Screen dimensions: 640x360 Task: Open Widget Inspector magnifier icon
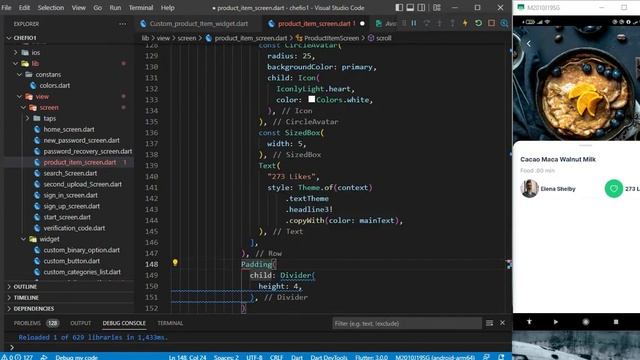click(x=504, y=23)
